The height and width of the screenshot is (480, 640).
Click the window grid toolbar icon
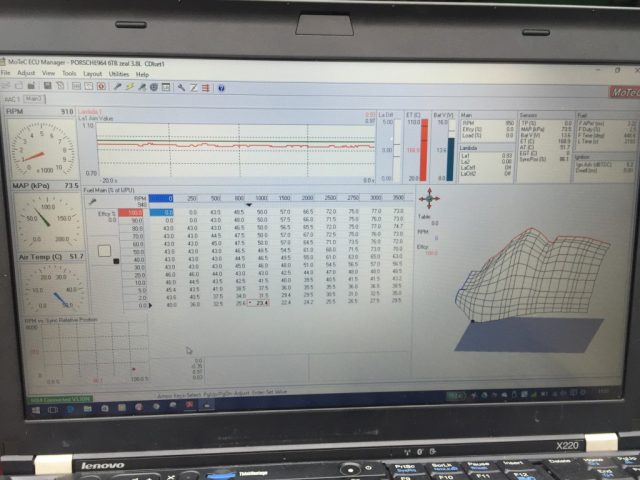pyautogui.click(x=166, y=87)
